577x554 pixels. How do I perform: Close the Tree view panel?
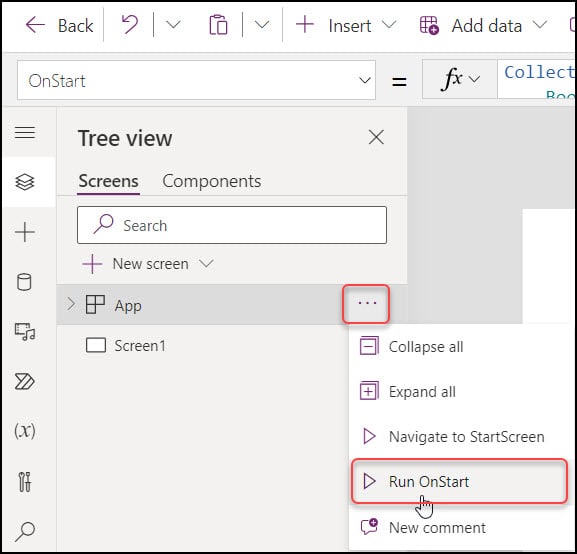[x=376, y=138]
